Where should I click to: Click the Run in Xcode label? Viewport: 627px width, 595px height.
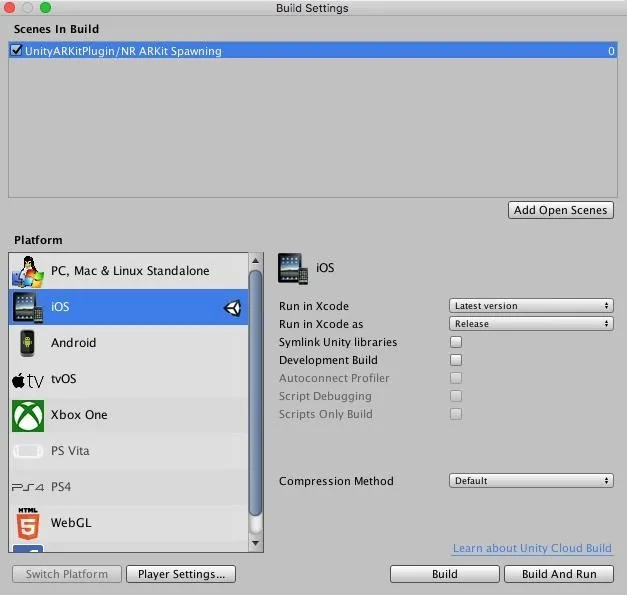314,306
